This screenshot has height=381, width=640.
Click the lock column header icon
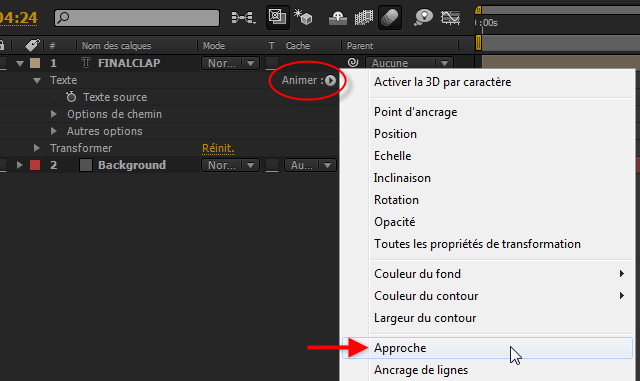(2, 45)
